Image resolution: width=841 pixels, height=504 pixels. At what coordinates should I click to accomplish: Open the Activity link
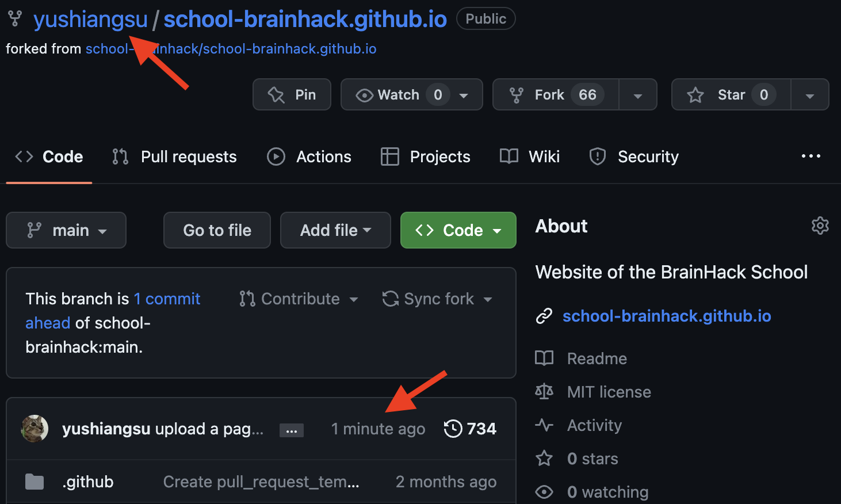pos(594,425)
